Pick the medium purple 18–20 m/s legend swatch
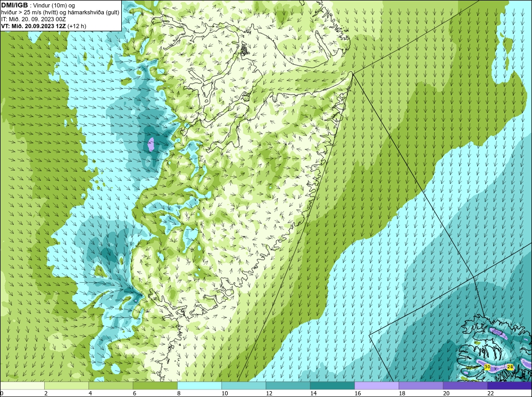 [421, 386]
